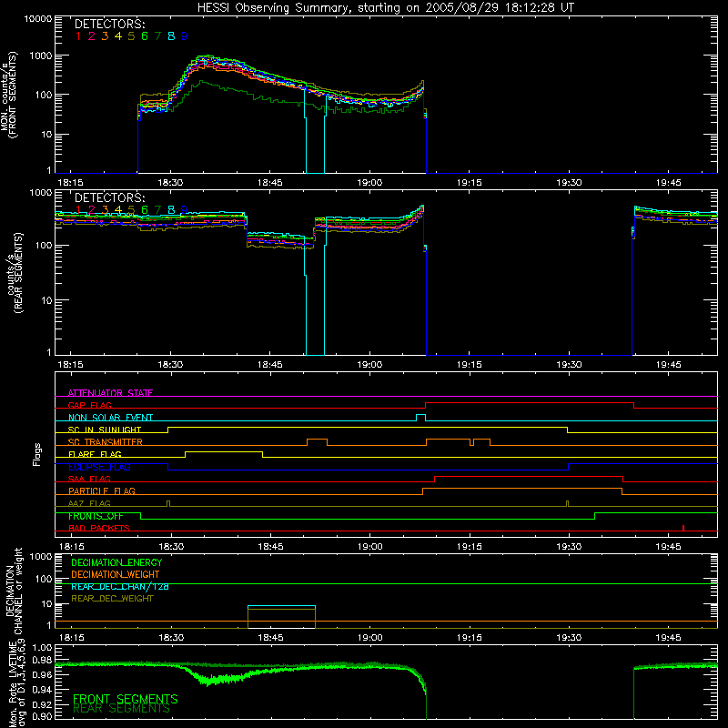
Task: Click the 19:00 tick under the decimation plot
Action: click(370, 638)
